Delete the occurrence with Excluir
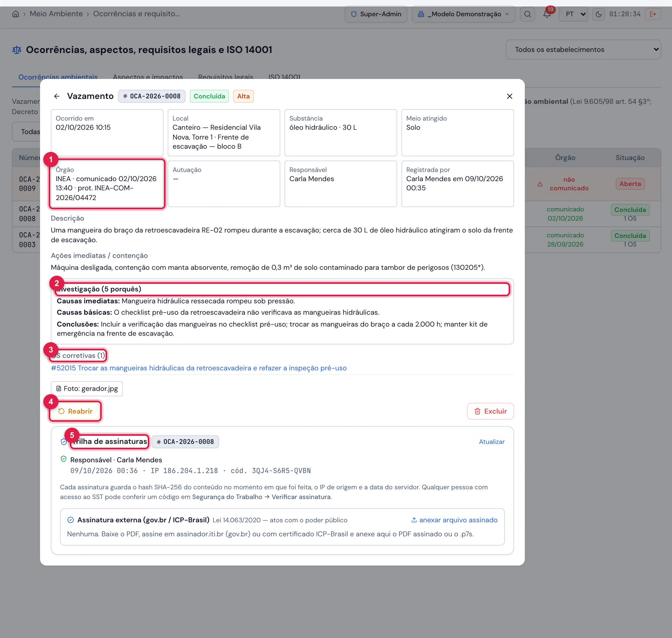672x638 pixels. (490, 411)
